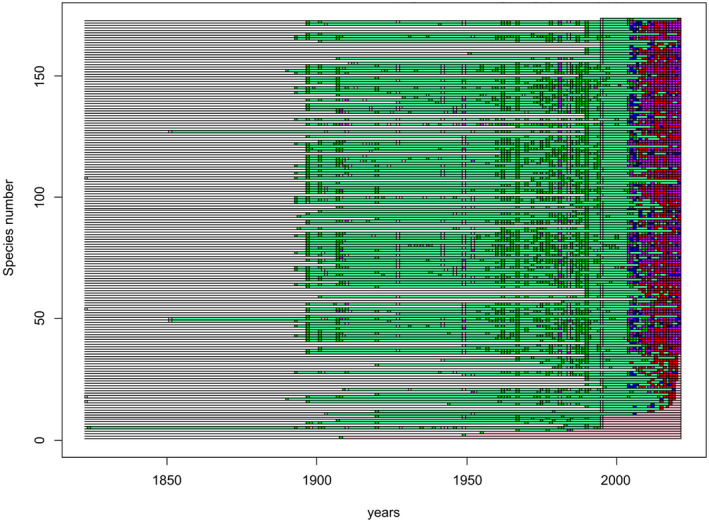The height and width of the screenshot is (522, 709).
Task: Click the 0 y-axis label
Action: tap(39, 440)
